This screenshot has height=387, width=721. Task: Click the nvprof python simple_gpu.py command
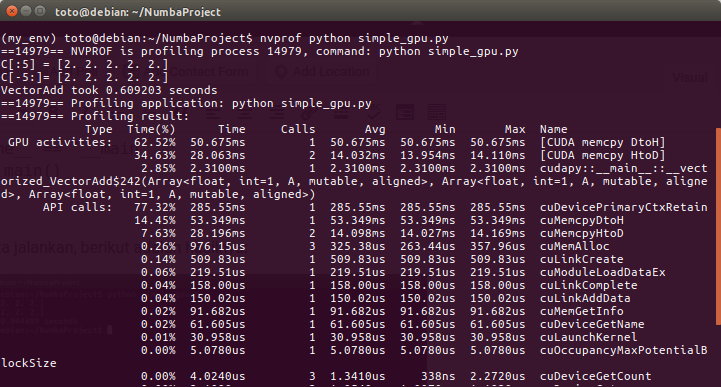point(354,38)
